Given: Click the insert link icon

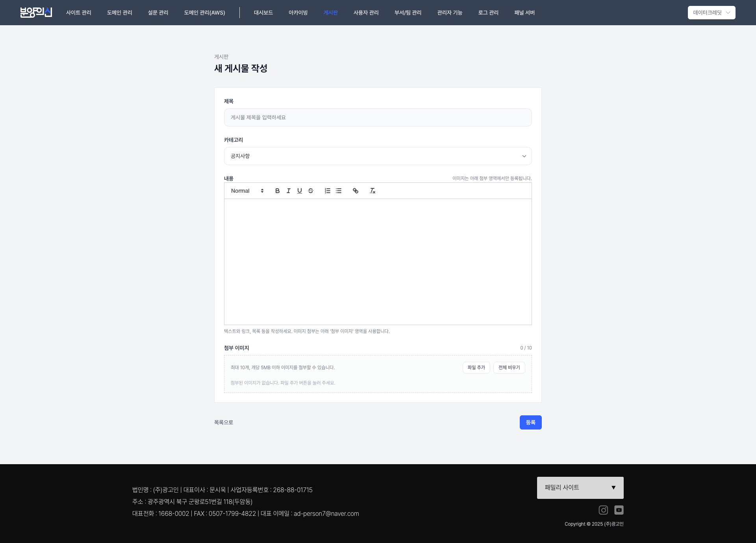Looking at the screenshot, I should coord(355,191).
